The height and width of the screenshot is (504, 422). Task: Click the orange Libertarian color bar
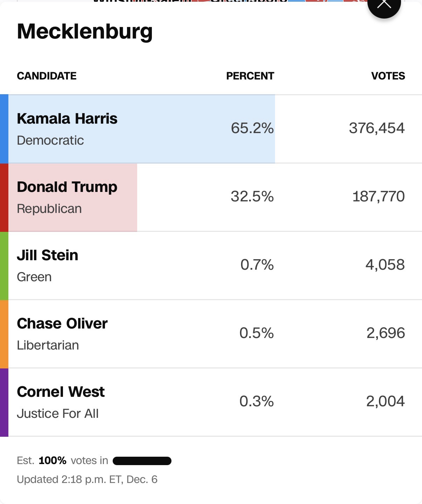(x=4, y=334)
